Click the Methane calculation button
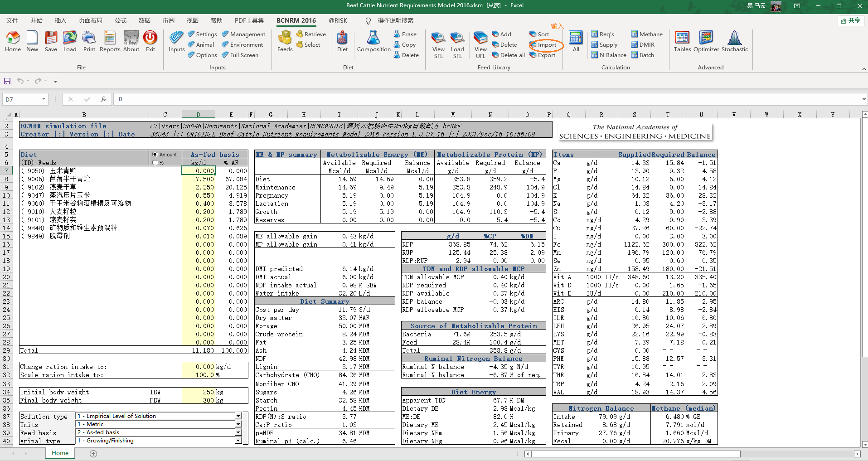Image resolution: width=868 pixels, height=461 pixels. pyautogui.click(x=647, y=34)
